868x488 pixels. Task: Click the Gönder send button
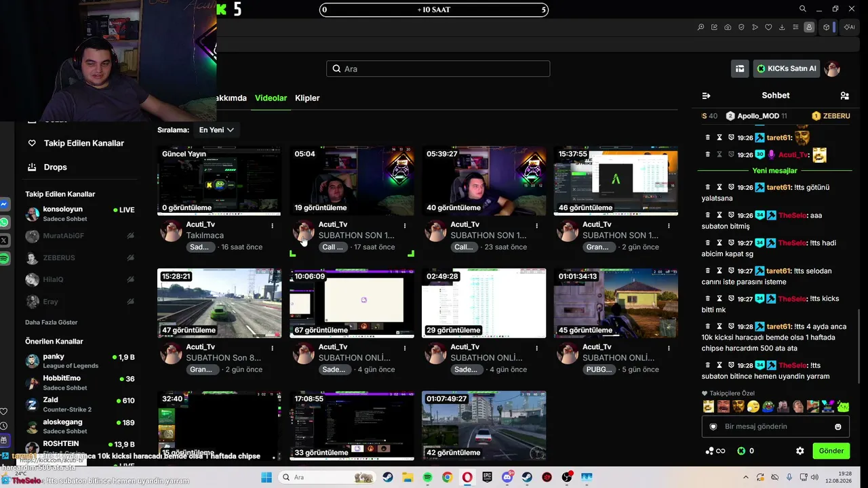tap(831, 451)
